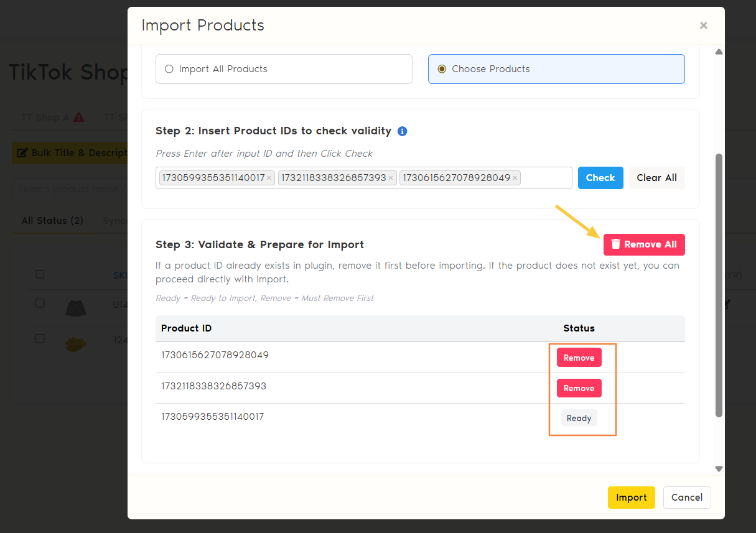This screenshot has width=756, height=533.
Task: Close the Import Products dialog with X
Action: click(703, 25)
